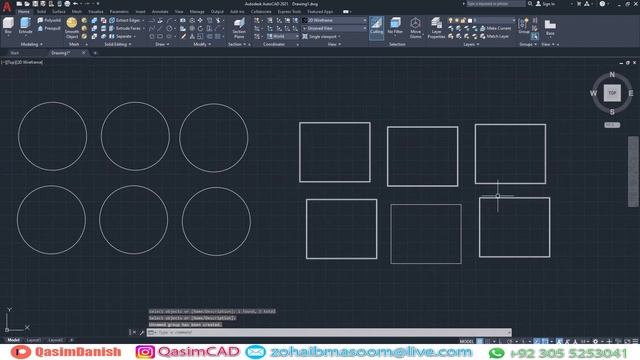
Task: Click the Smooth Object mesh tool
Action: [x=72, y=28]
